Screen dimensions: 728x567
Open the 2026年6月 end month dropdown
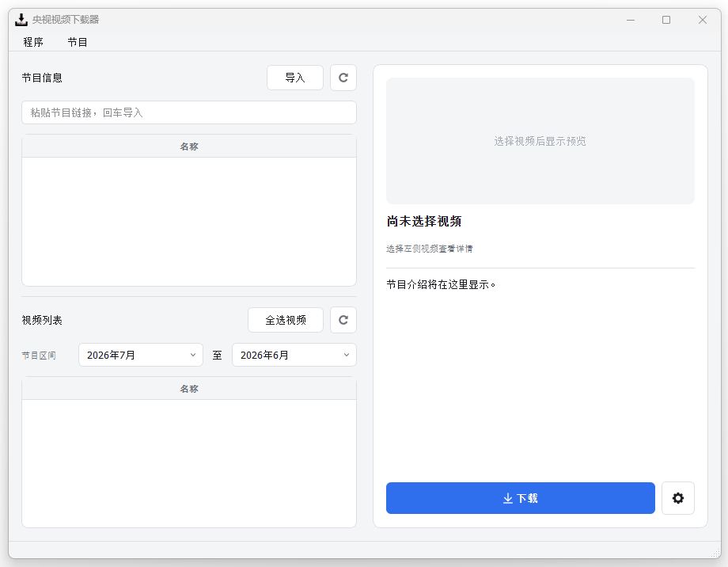(x=294, y=355)
